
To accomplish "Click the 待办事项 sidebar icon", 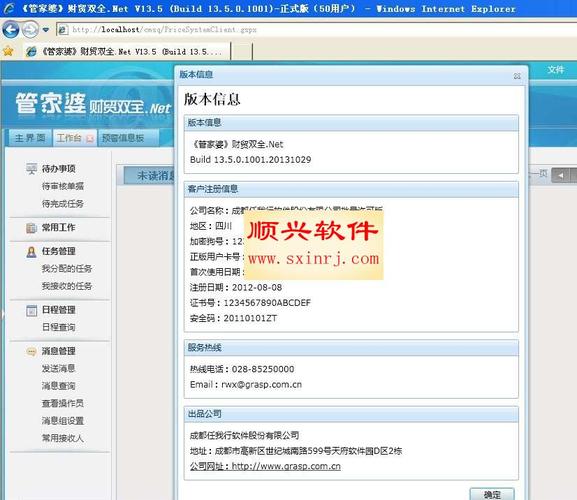I will tap(31, 169).
